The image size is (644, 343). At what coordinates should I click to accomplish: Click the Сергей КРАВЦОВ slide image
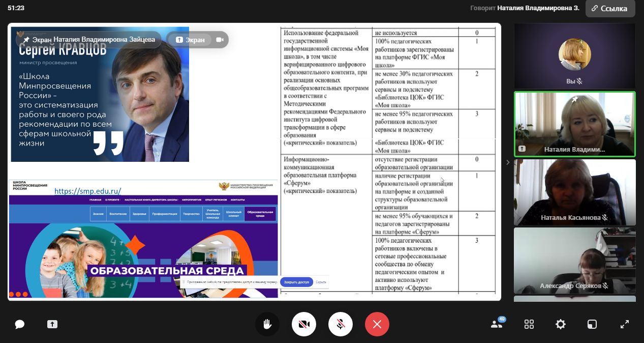pos(100,94)
